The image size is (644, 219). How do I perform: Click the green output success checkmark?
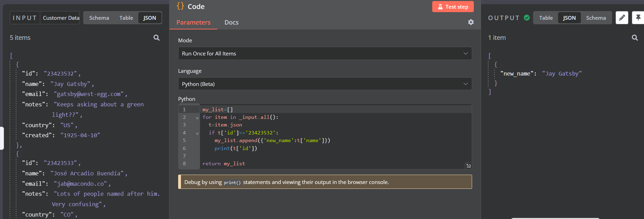tap(526, 18)
